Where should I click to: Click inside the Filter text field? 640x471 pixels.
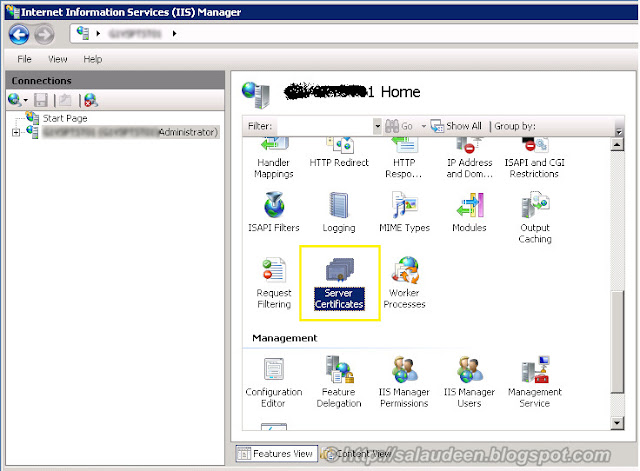325,126
